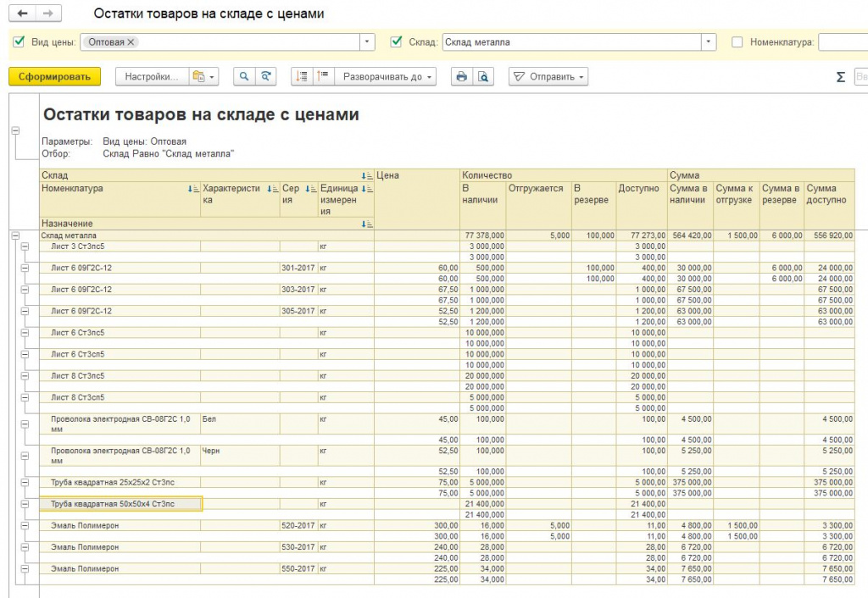Viewport: 868px width, 598px height.
Task: Open the Отправить menu
Action: (548, 77)
